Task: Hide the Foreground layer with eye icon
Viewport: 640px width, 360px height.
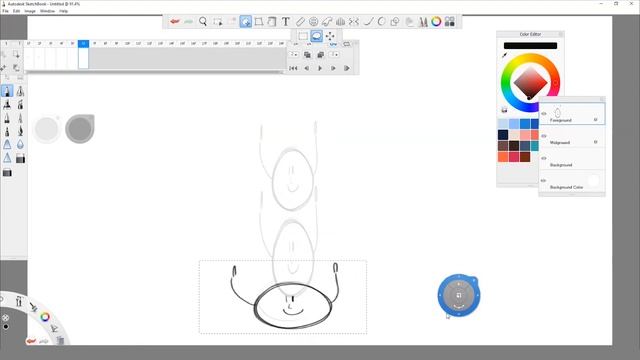Action: pyautogui.click(x=544, y=114)
